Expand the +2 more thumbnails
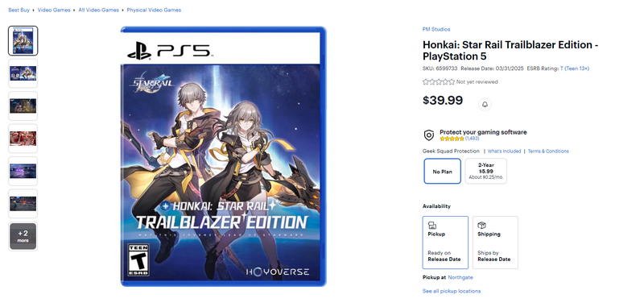 23,236
